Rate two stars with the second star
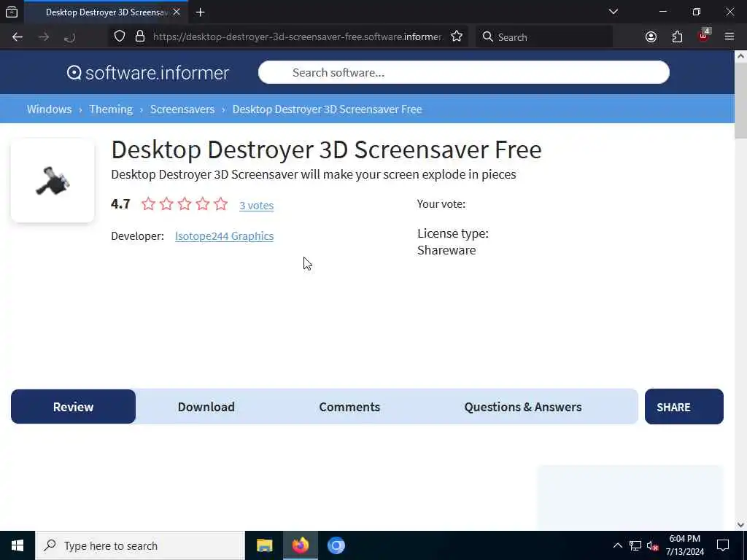The height and width of the screenshot is (560, 747). 167,204
